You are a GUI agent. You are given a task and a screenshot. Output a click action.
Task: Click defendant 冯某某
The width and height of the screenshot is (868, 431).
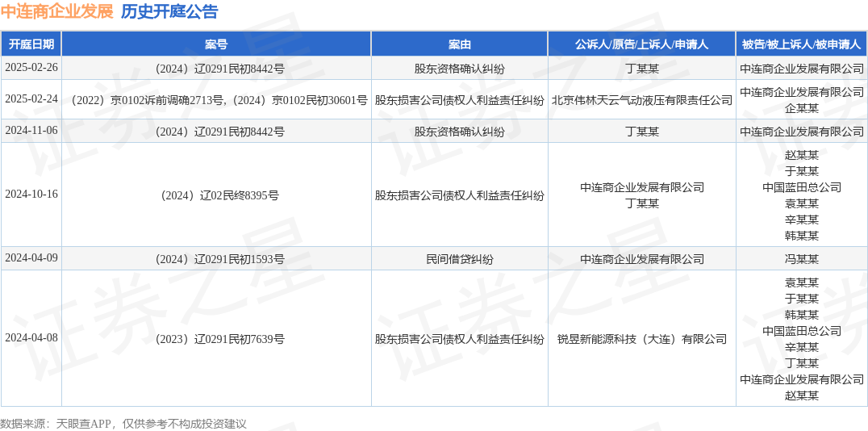pyautogui.click(x=802, y=259)
